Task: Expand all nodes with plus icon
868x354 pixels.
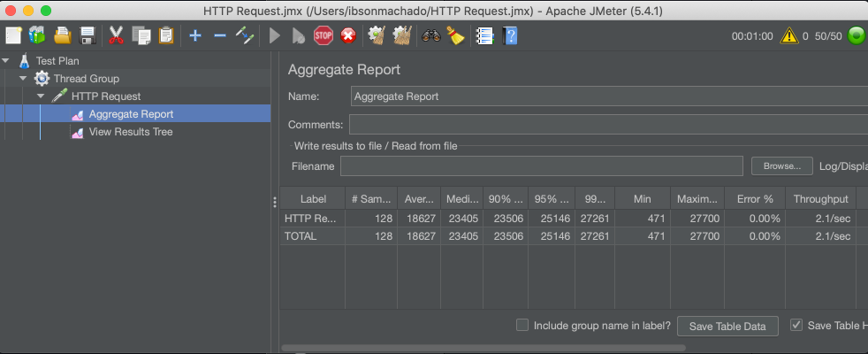Action: tap(194, 36)
